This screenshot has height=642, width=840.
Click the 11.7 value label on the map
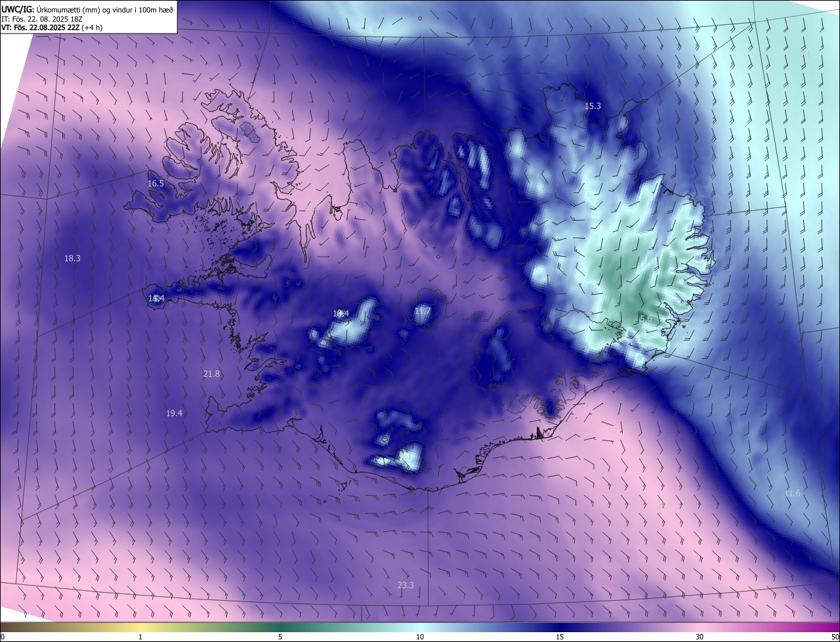click(x=422, y=310)
